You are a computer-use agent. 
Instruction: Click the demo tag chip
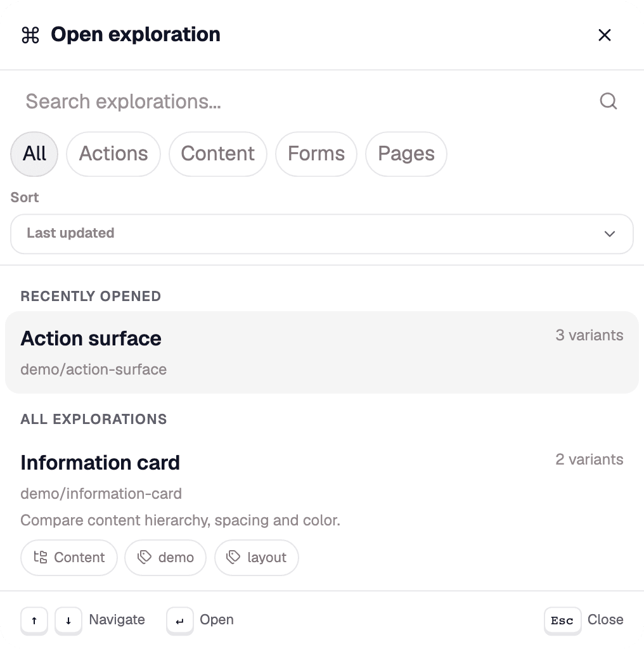coord(165,558)
